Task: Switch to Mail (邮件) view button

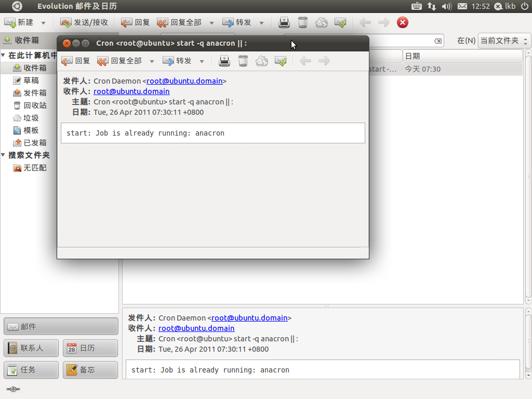Action: coord(61,327)
